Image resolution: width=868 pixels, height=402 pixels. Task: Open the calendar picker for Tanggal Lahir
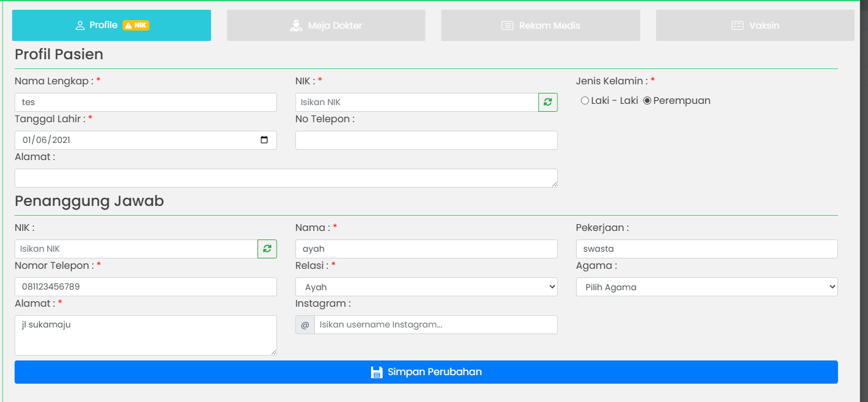coord(264,140)
